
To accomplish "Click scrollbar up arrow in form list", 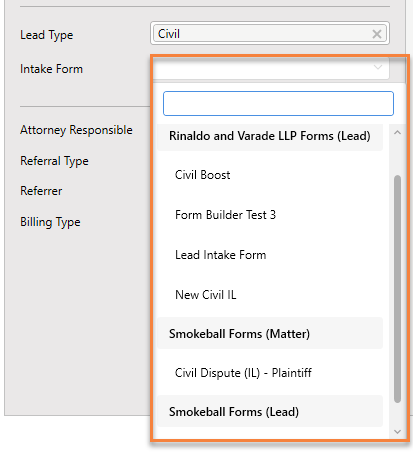I will (397, 133).
